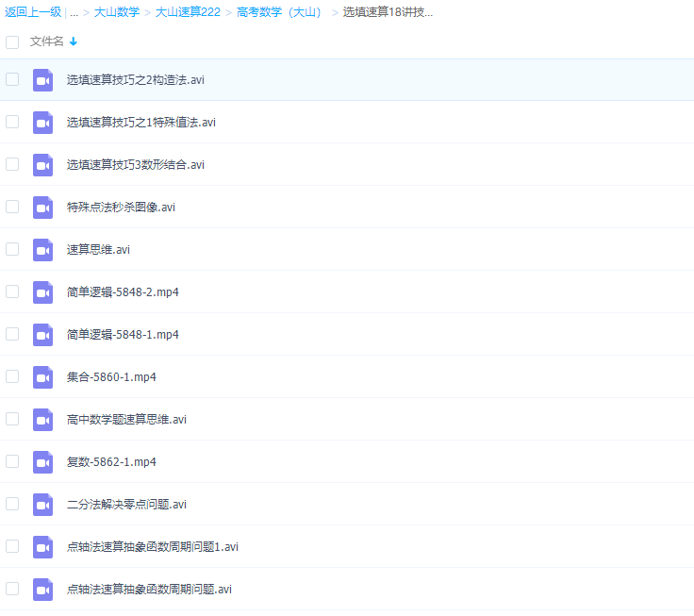Toggle the select-all checkbox beside 文件名
Screen dimensions: 694x616
(12, 42)
